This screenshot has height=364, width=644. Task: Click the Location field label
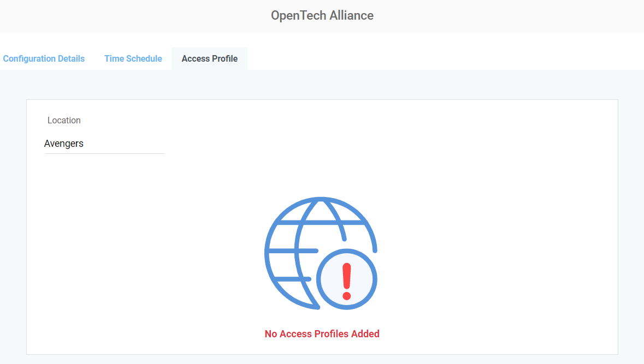pos(64,120)
